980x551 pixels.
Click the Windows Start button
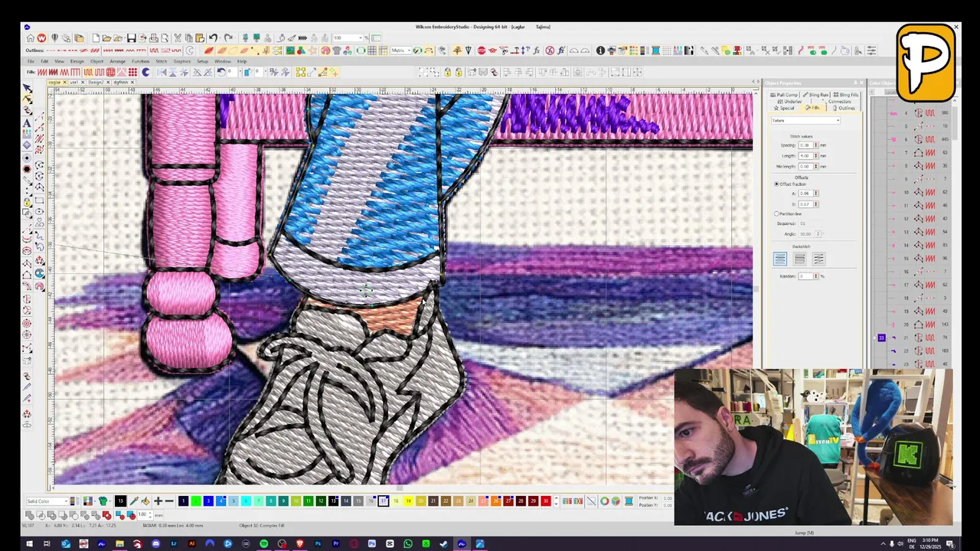point(29,544)
